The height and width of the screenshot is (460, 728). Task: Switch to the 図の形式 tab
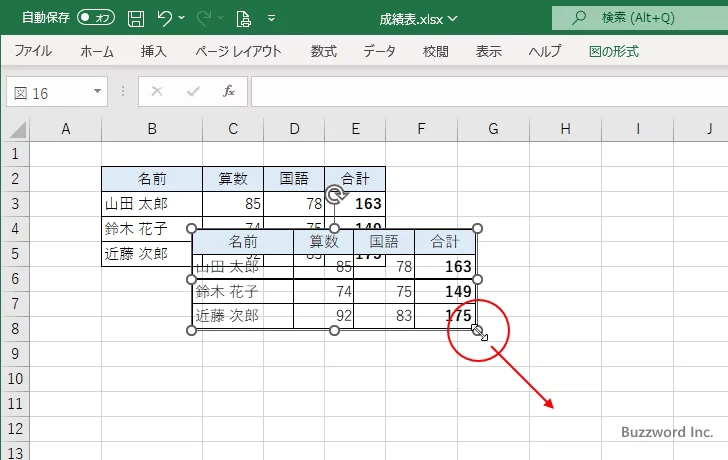tap(614, 51)
